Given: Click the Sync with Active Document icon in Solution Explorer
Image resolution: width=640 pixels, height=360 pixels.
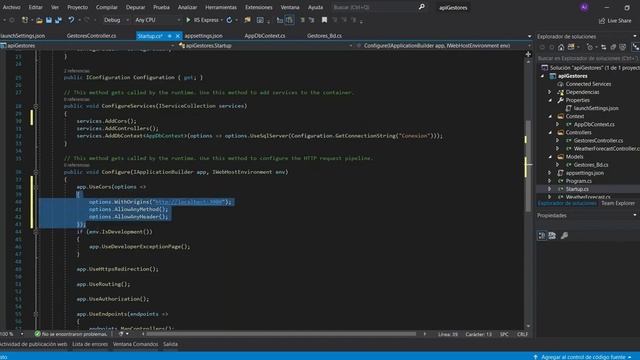Looking at the screenshot, I should (604, 47).
